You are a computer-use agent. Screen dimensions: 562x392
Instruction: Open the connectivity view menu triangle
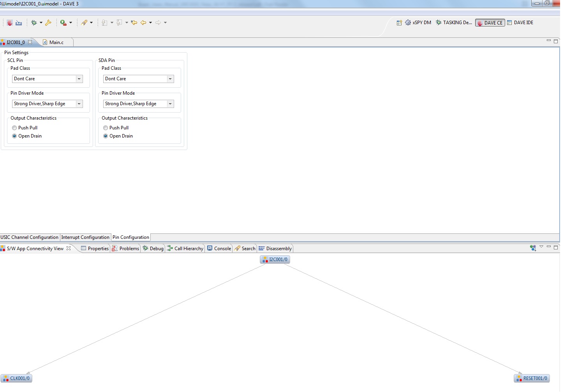541,247
